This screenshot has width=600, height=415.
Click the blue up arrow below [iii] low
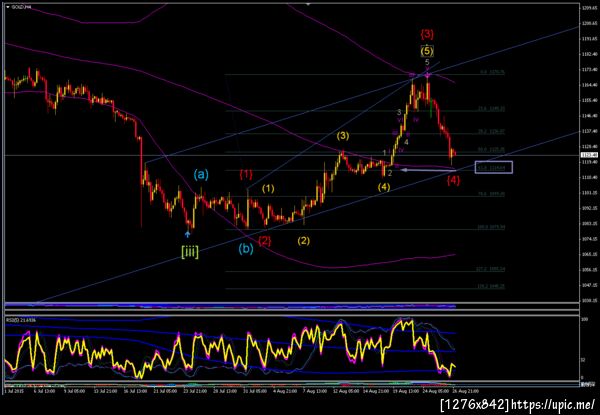188,234
